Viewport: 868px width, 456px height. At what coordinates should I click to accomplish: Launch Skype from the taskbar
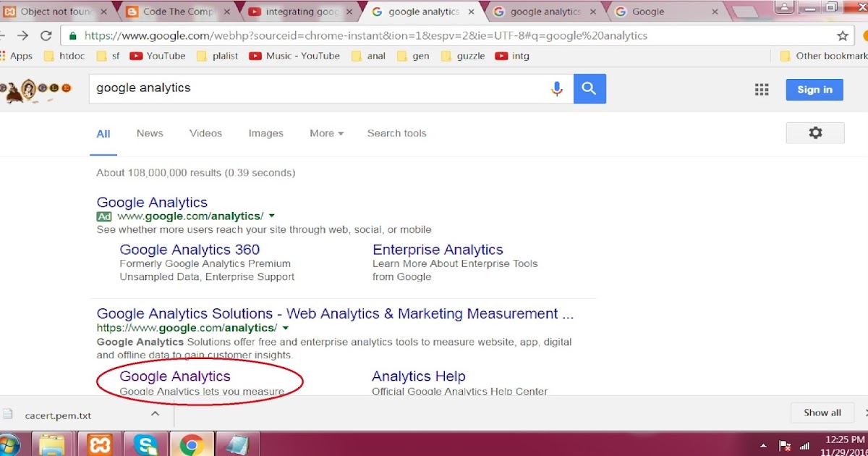tap(146, 443)
